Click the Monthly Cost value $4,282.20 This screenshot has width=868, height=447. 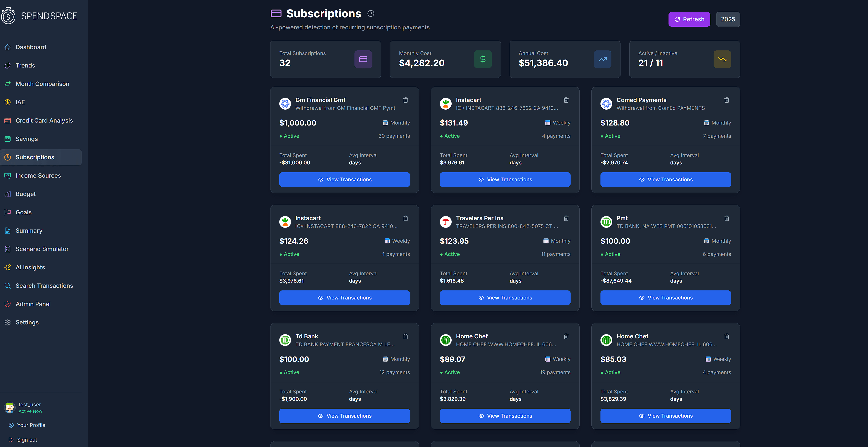point(422,63)
